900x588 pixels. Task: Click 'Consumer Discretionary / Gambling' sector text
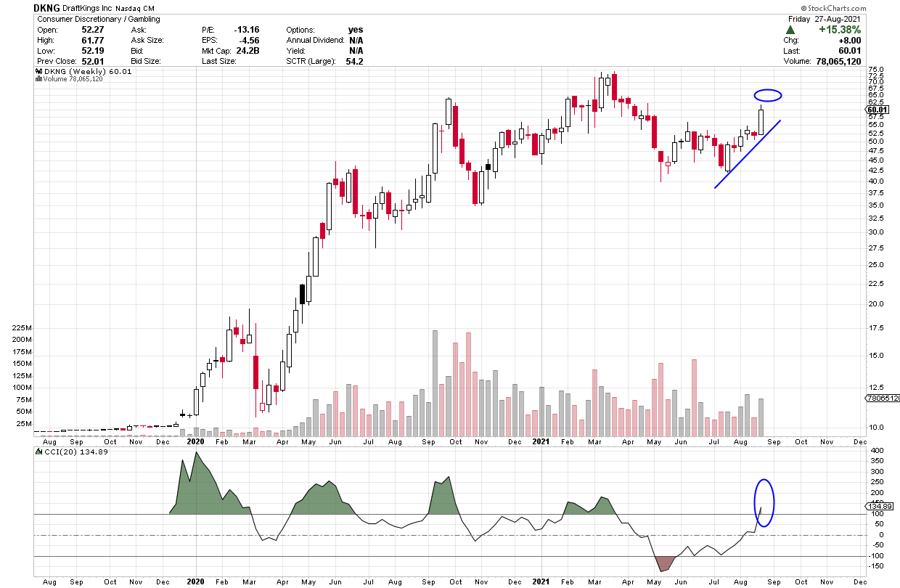click(98, 19)
